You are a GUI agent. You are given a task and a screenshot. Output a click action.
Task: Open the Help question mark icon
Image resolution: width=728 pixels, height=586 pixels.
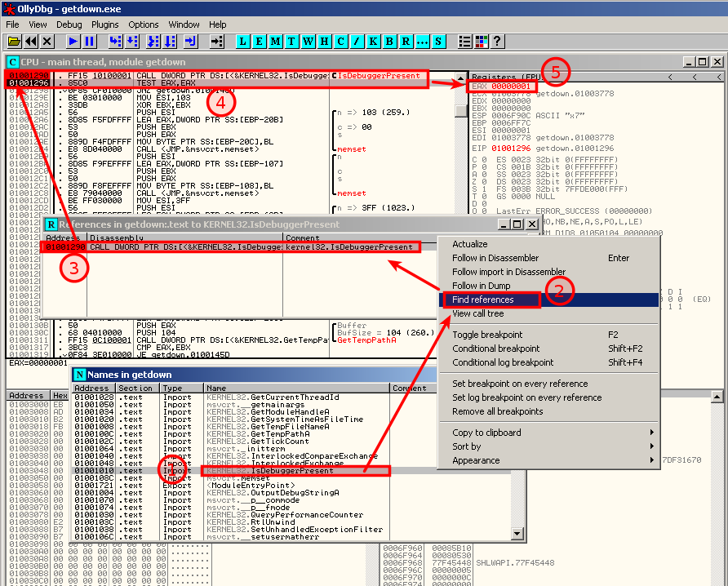click(497, 41)
